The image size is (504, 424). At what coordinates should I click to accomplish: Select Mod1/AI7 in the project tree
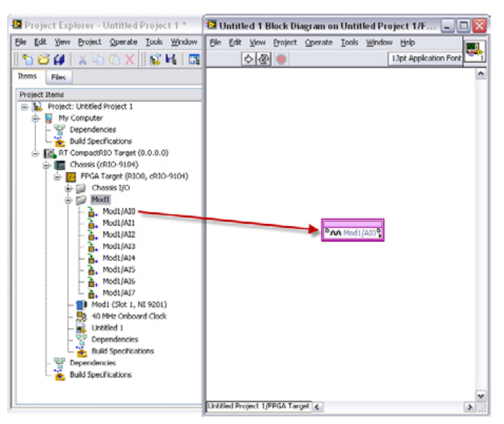coord(119,293)
